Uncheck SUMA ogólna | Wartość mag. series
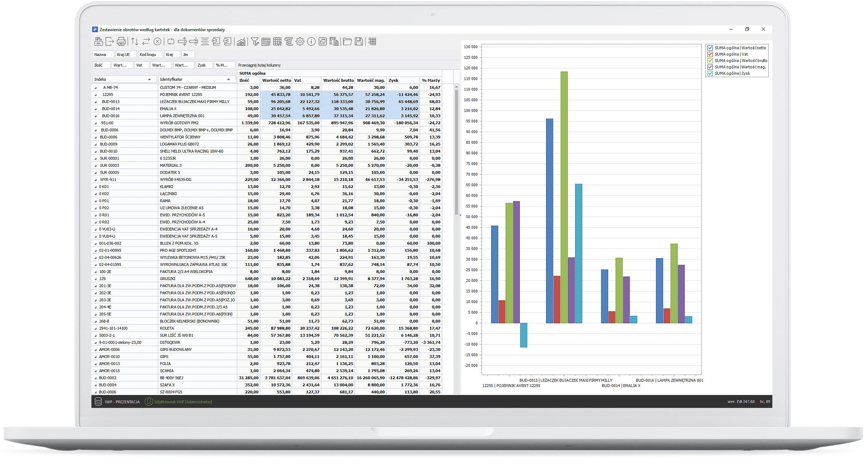The width and height of the screenshot is (868, 472). click(710, 67)
